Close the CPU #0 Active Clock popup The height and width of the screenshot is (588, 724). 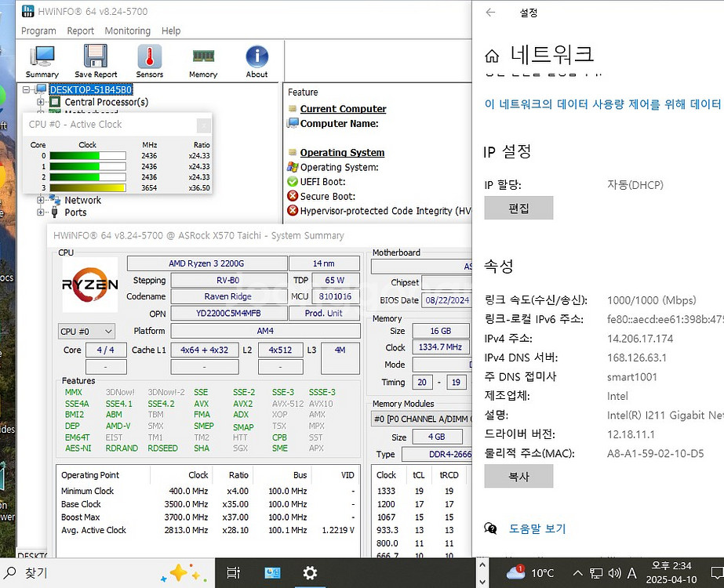pos(204,125)
